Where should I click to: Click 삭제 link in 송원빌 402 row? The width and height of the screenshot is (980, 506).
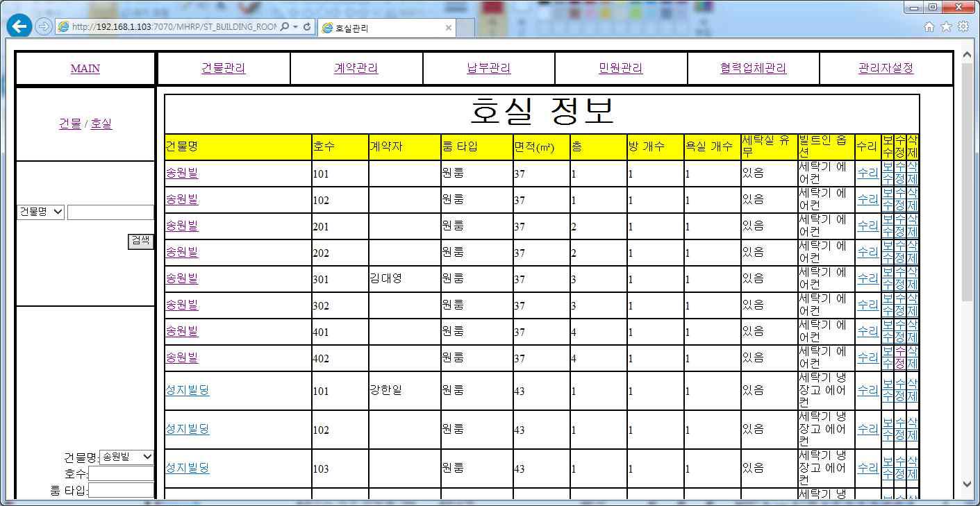(x=913, y=358)
